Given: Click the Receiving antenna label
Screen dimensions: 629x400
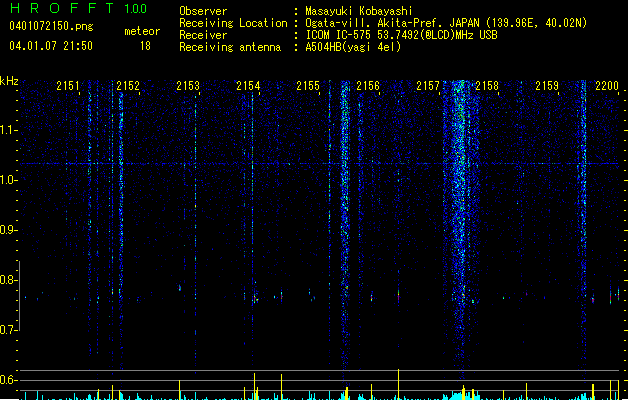Looking at the screenshot, I should click(x=230, y=47).
